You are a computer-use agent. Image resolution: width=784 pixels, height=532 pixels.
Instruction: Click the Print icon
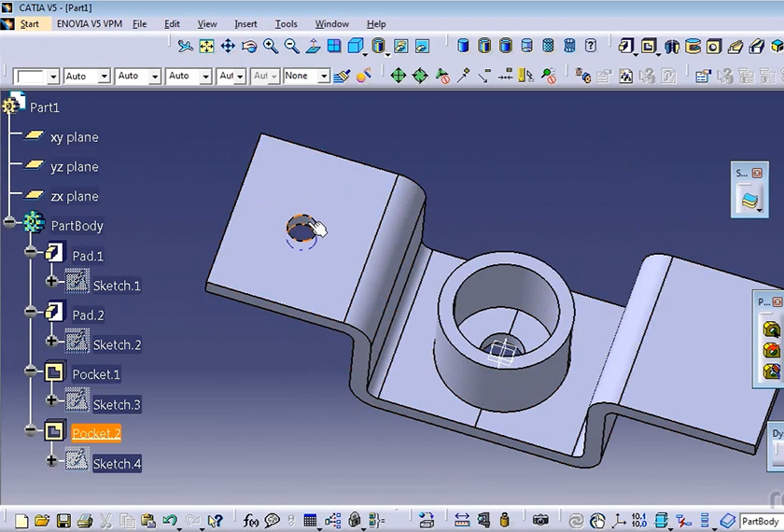point(85,521)
